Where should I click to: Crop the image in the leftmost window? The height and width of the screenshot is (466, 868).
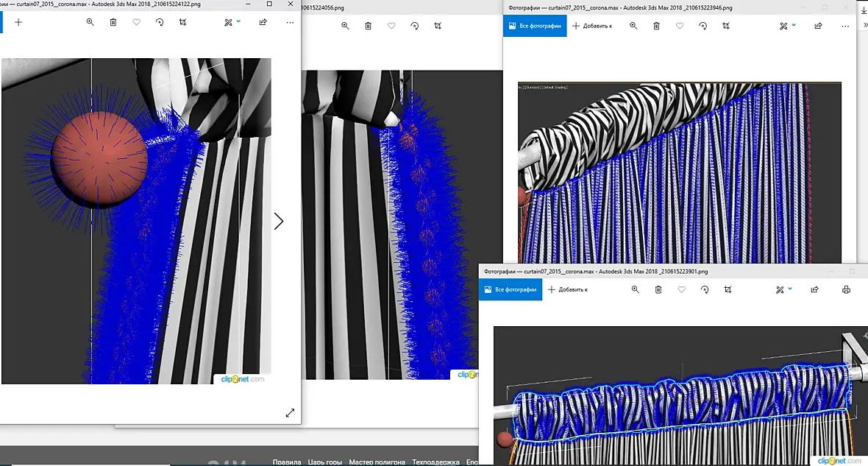pos(182,22)
